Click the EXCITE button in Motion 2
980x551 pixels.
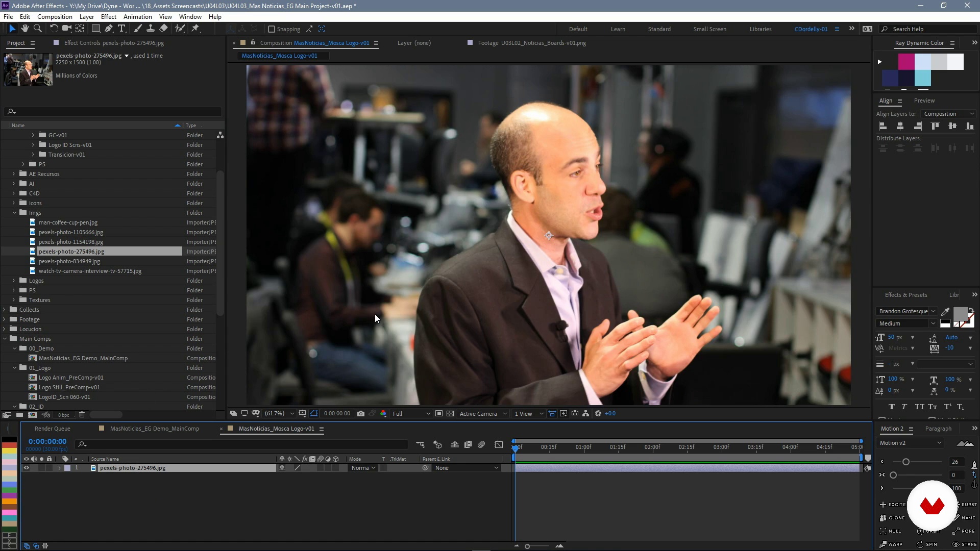pos(893,505)
